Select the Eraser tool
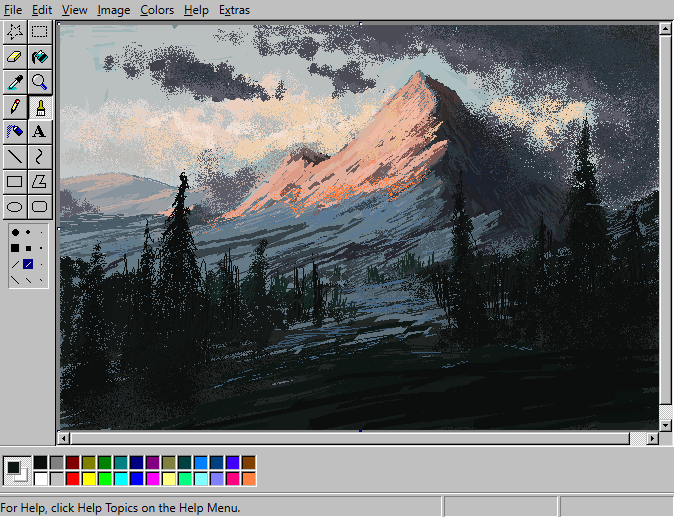 15,57
